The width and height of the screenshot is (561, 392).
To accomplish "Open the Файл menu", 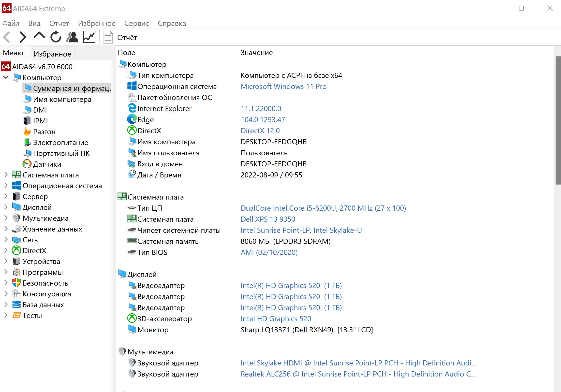I will click(x=11, y=23).
